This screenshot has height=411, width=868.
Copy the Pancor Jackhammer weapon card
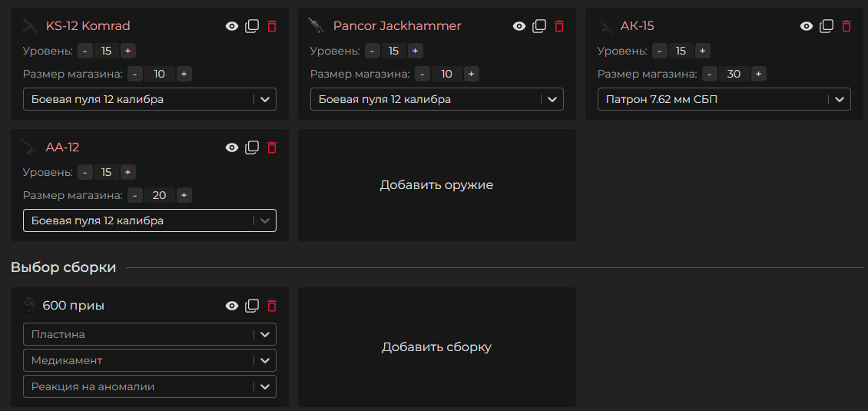tap(539, 26)
